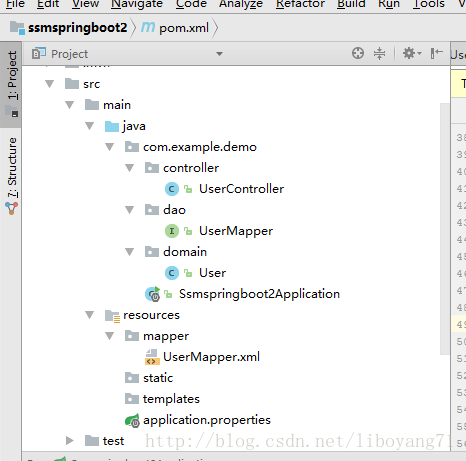Click the Ssmspringboot2Application Spring Boot icon
The width and height of the screenshot is (466, 461).
[153, 294]
